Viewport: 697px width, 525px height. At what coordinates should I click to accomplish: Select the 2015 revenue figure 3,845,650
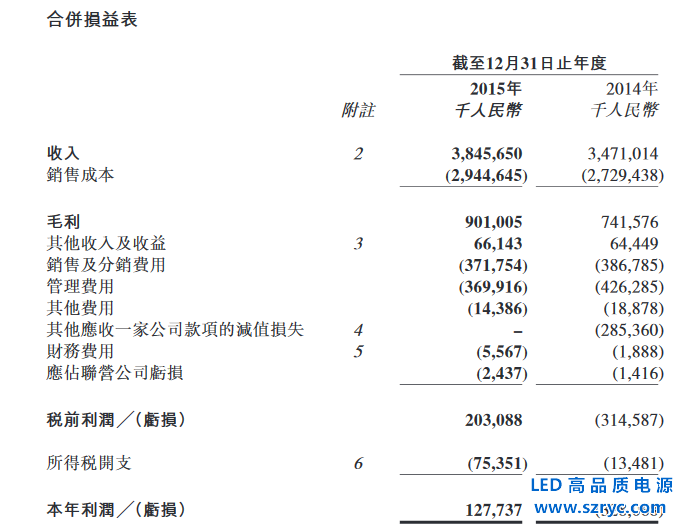487,154
